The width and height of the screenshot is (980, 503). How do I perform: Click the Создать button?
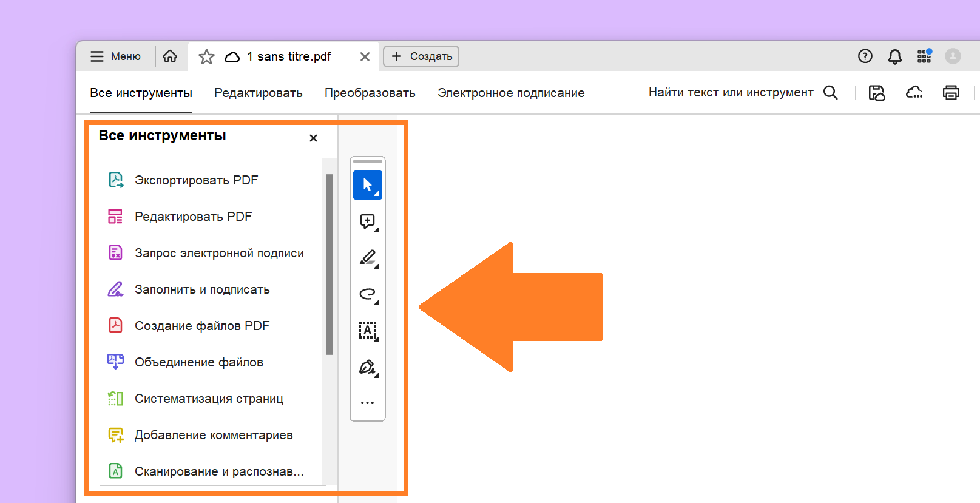tap(421, 56)
